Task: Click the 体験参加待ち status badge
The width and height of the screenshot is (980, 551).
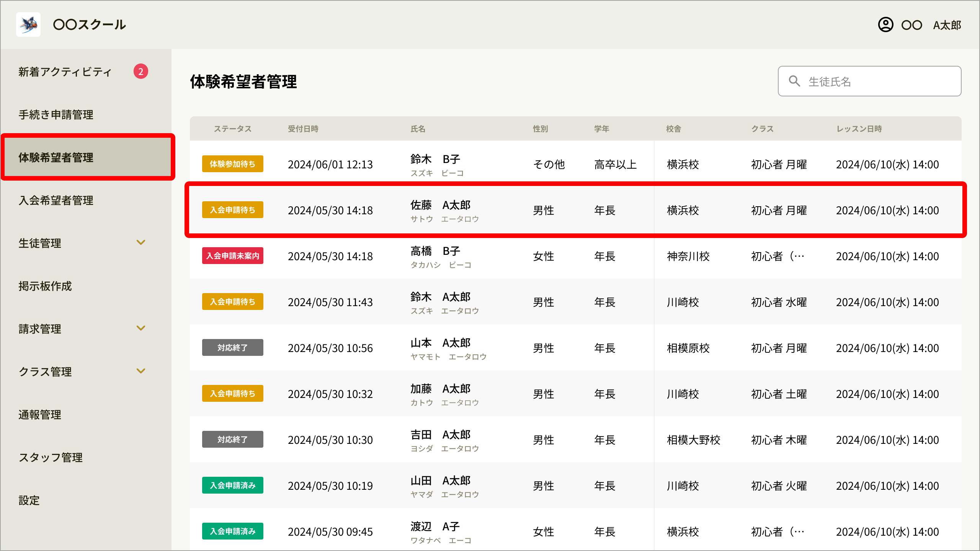Action: pos(232,164)
